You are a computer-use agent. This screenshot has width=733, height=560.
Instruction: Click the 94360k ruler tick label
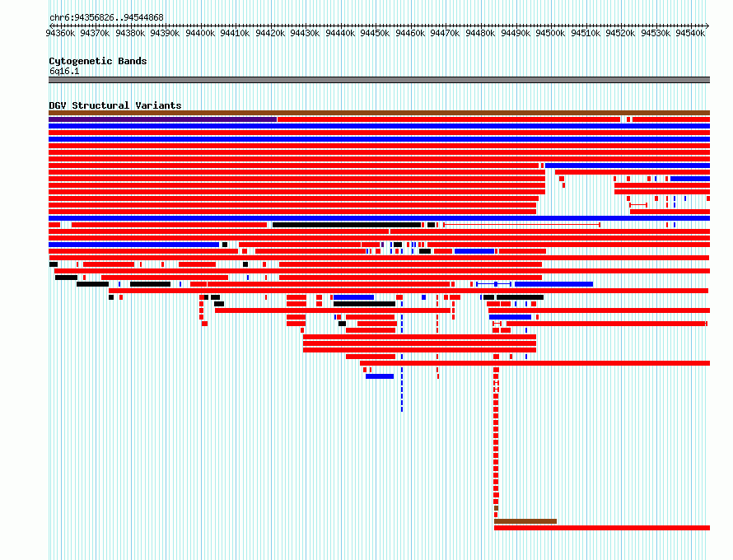60,33
